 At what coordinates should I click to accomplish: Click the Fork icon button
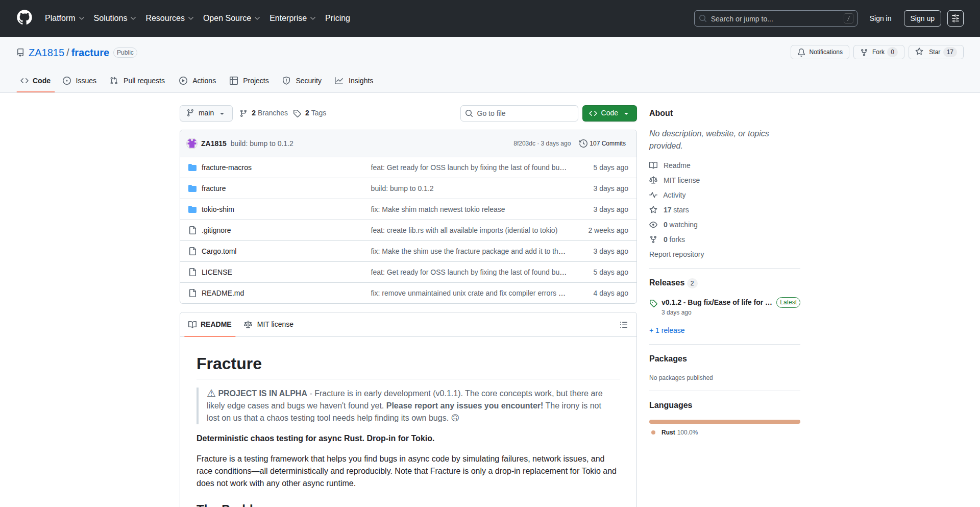tap(878, 52)
